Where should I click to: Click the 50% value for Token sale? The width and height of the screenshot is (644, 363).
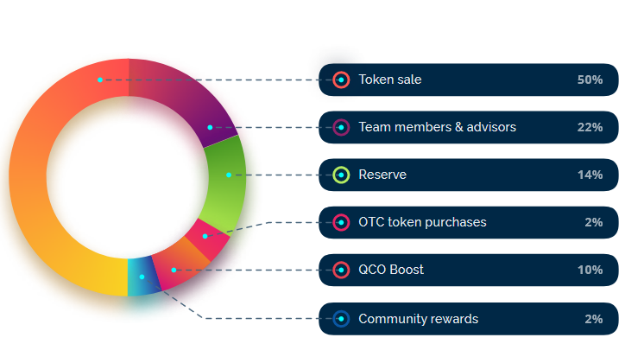pos(590,80)
